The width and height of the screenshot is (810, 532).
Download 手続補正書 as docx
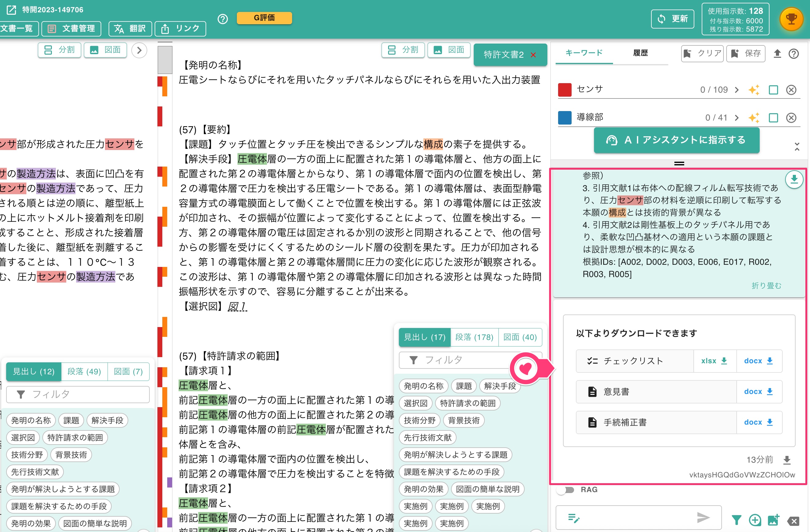(759, 422)
